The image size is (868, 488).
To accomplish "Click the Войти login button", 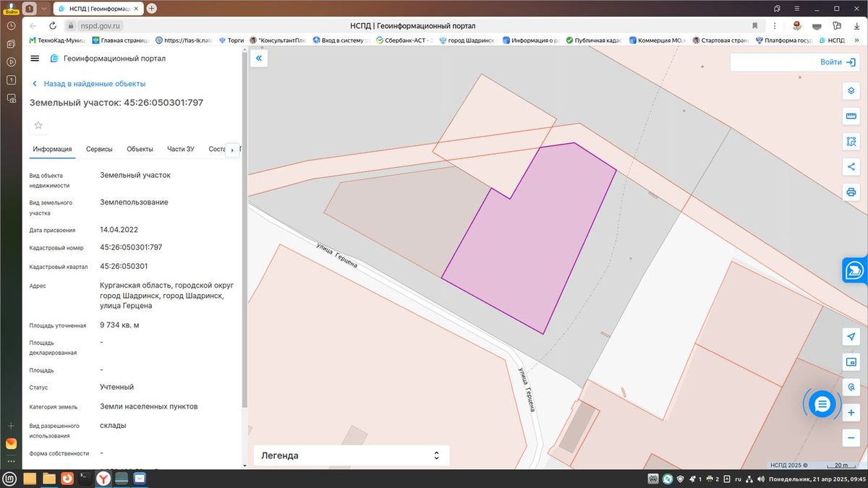I will tap(794, 62).
